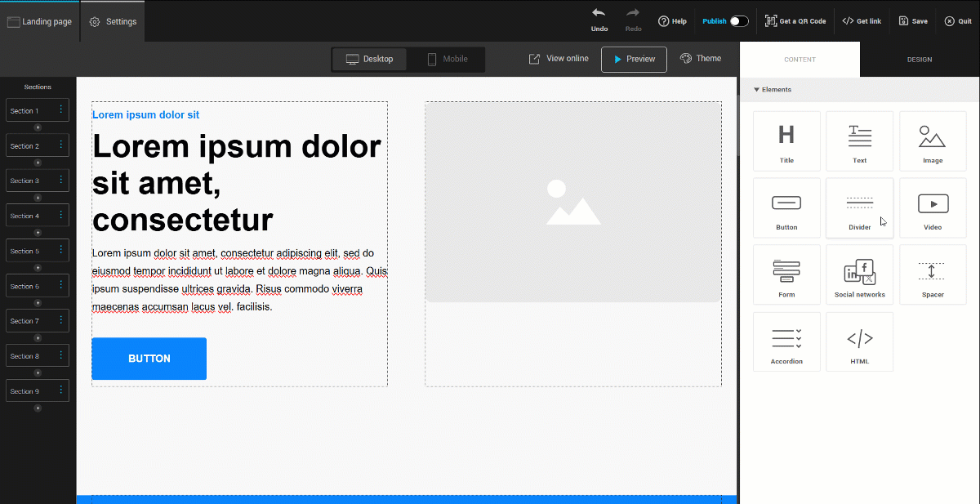
Task: Switch to the Design tab
Action: (919, 59)
